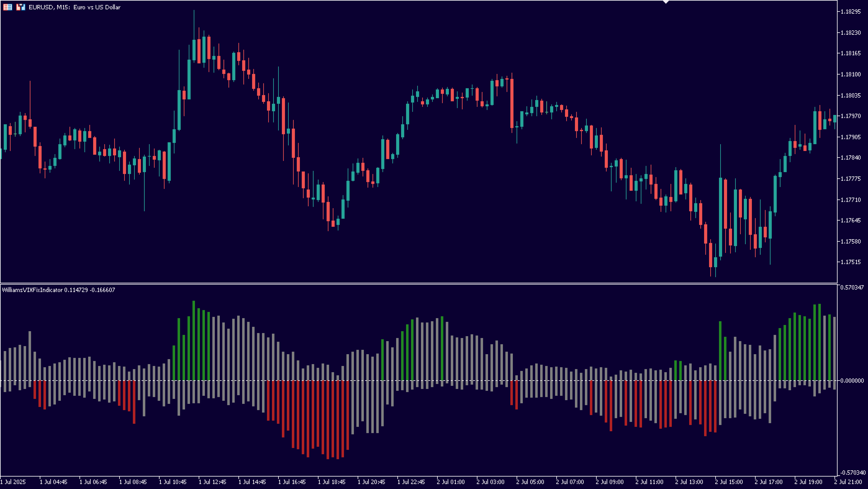Screen dimensions: 868x489
Task: Click the 1.17515 price label
Action: click(x=850, y=262)
